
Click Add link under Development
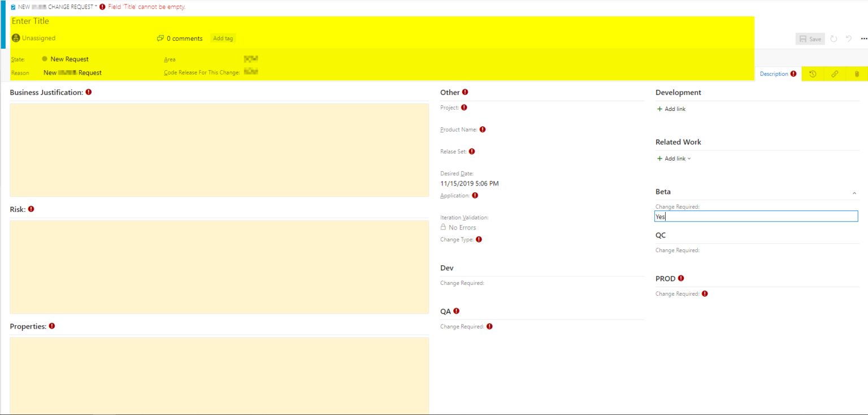click(x=671, y=109)
